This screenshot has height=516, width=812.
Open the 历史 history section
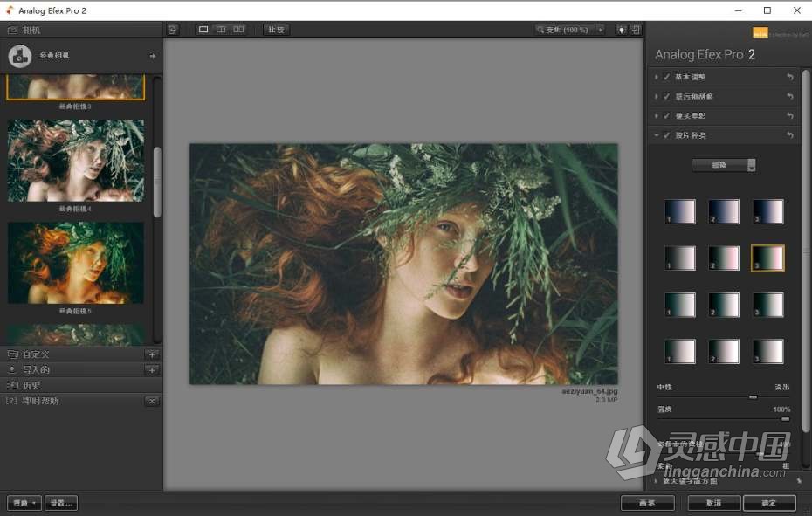click(x=81, y=385)
